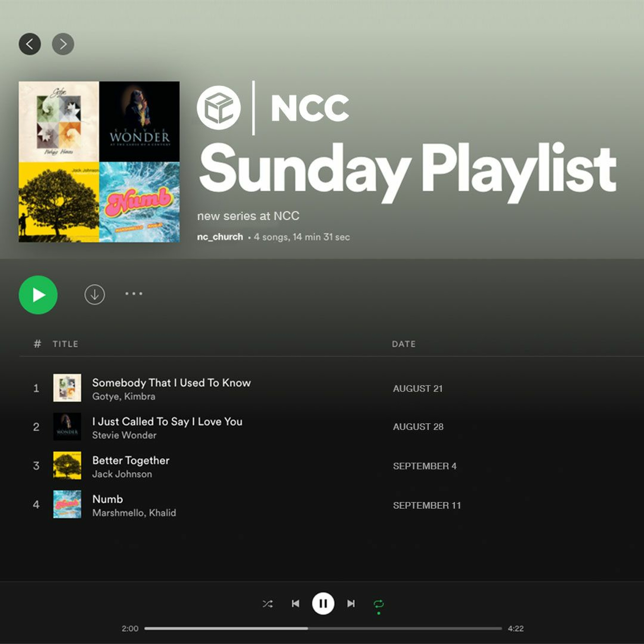Pause the current song
644x644 pixels.
[323, 603]
